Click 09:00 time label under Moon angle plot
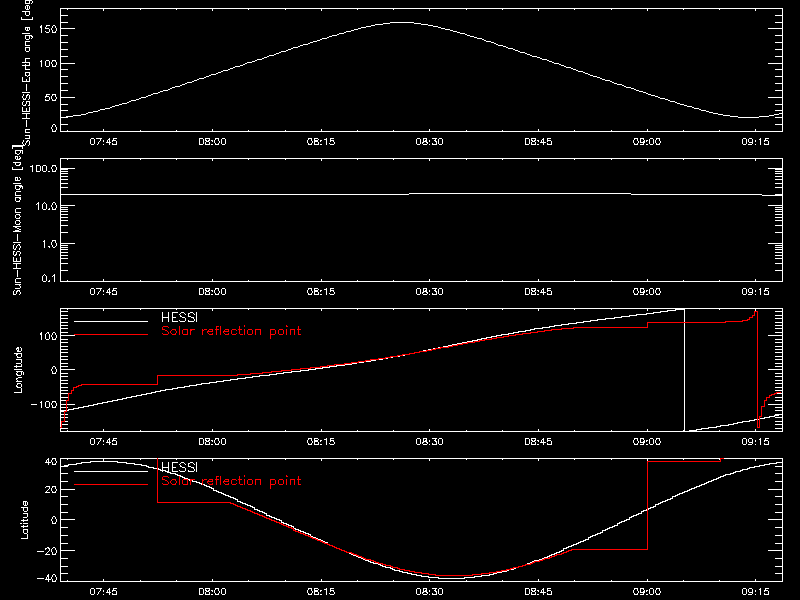Screen dimensions: 800x600 tap(647, 292)
